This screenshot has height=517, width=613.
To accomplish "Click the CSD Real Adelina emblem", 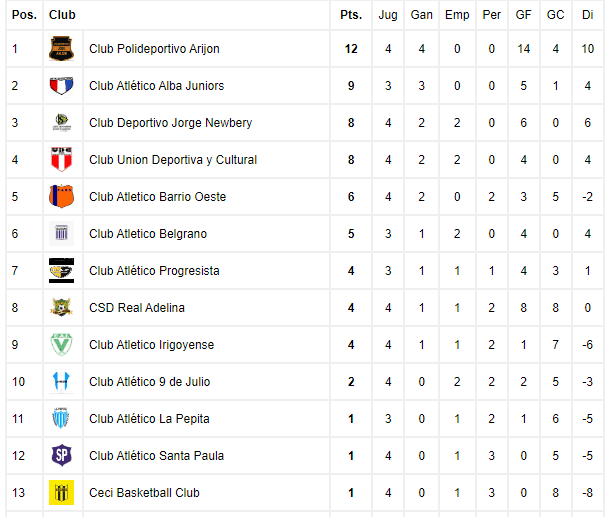I will pos(61,307).
